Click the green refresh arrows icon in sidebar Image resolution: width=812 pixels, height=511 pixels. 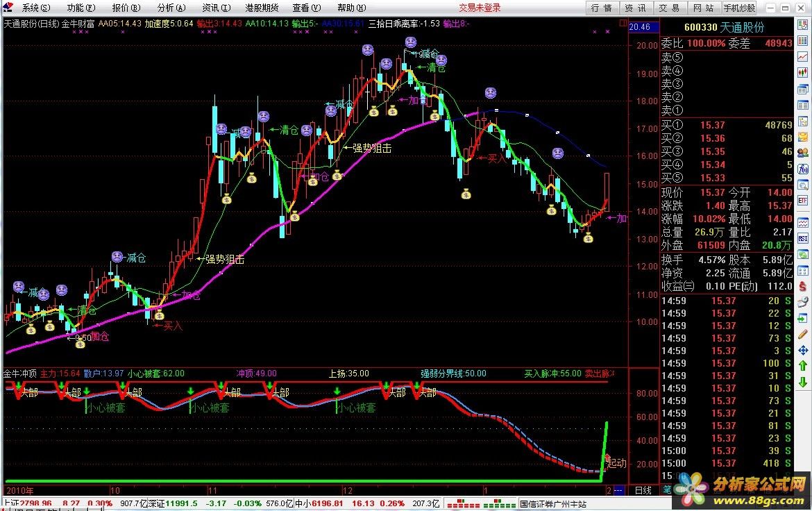pyautogui.click(x=803, y=255)
